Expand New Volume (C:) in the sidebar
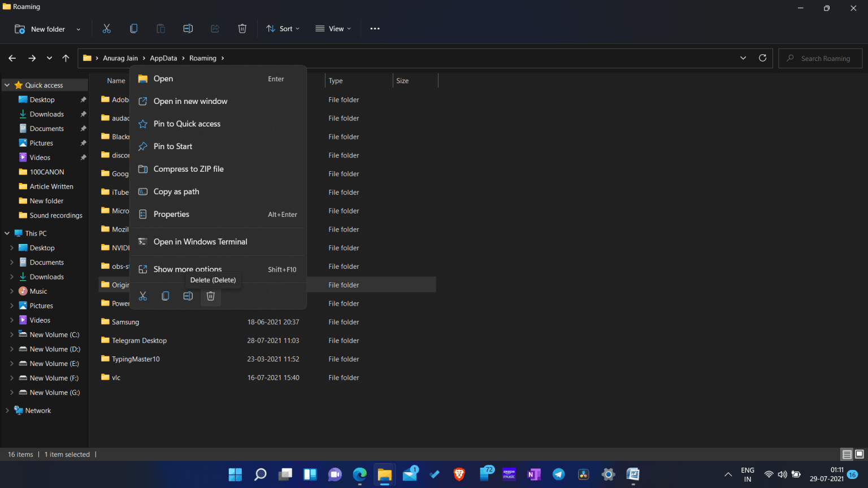This screenshot has width=868, height=488. (12, 334)
